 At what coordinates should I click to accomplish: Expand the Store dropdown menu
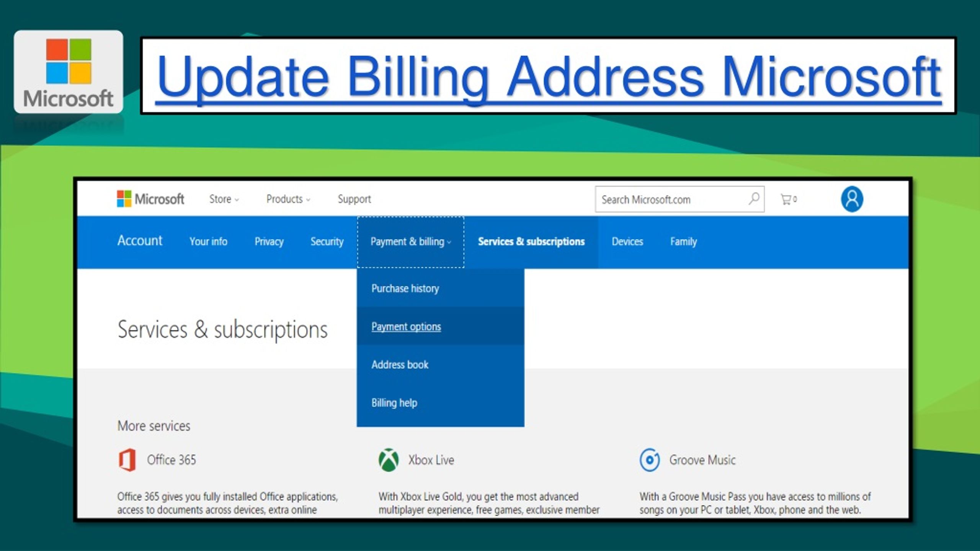224,199
